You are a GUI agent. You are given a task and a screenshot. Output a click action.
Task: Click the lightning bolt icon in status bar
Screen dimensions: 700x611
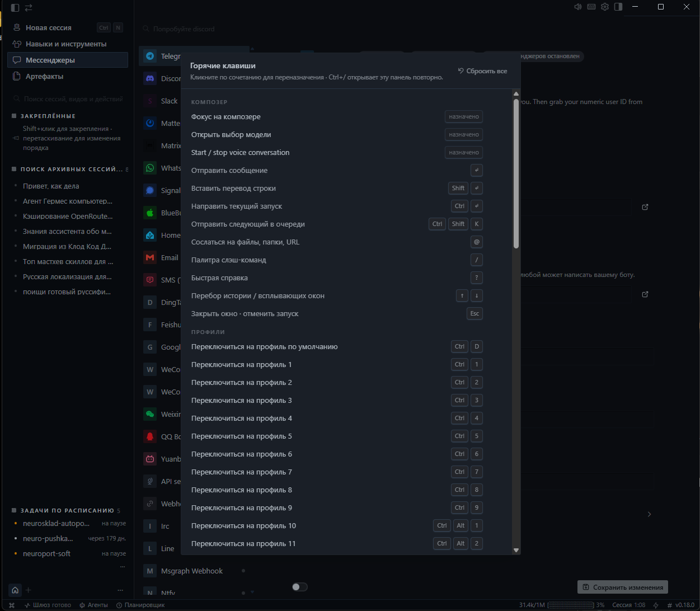point(656,605)
